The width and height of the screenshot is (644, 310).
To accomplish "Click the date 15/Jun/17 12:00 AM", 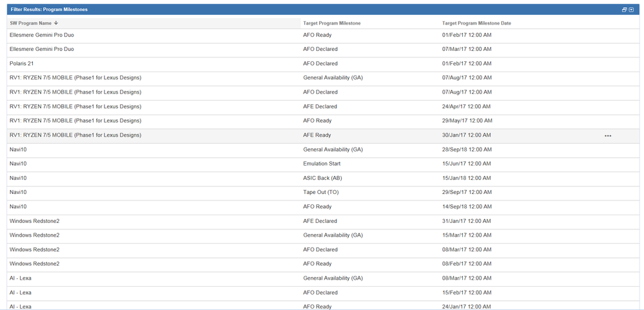I will (x=466, y=164).
